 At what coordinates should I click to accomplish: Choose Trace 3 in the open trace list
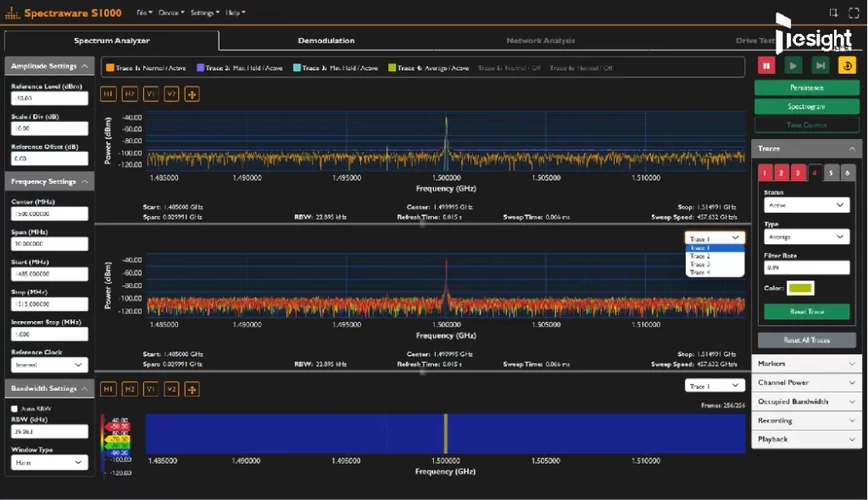(x=715, y=264)
